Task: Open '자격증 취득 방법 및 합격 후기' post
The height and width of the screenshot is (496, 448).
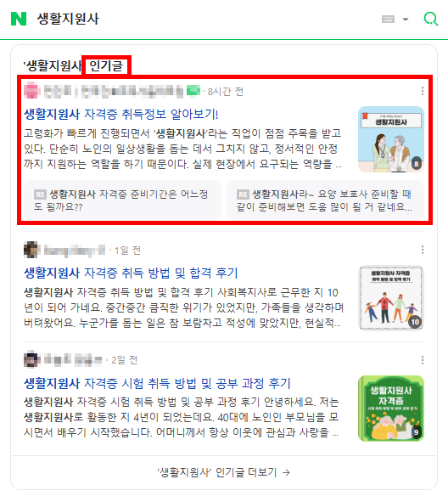Action: pyautogui.click(x=131, y=273)
